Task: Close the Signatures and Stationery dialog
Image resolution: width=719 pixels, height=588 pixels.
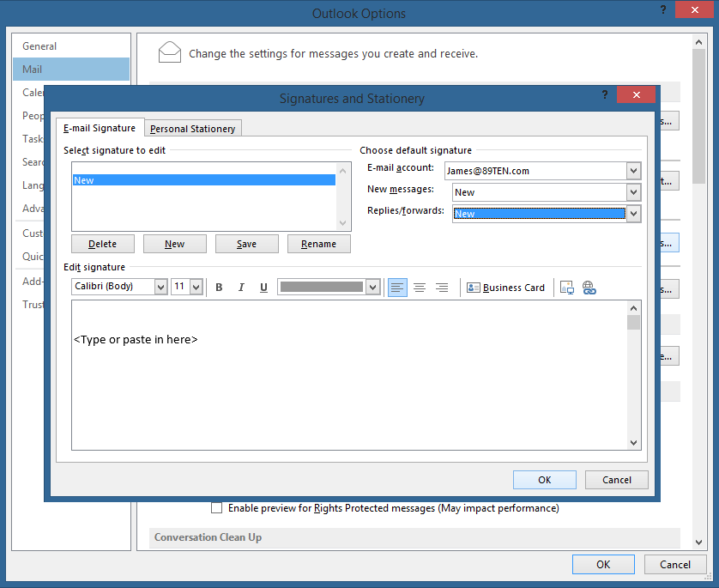Action: [636, 95]
